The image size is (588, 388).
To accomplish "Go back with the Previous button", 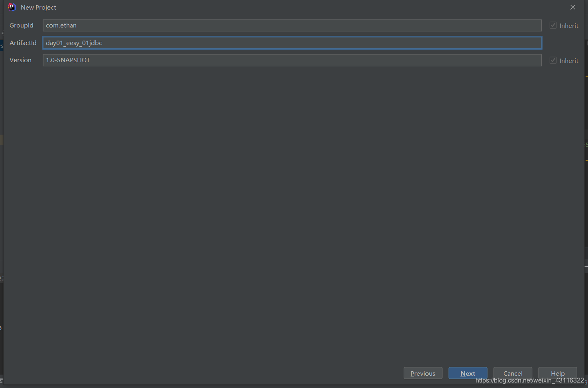I will pos(423,373).
